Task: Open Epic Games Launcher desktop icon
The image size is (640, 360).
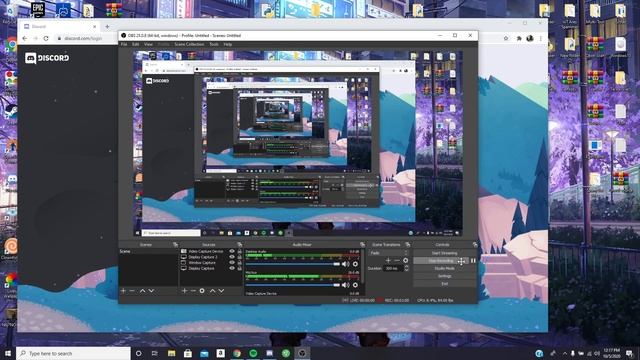Action: [x=38, y=9]
